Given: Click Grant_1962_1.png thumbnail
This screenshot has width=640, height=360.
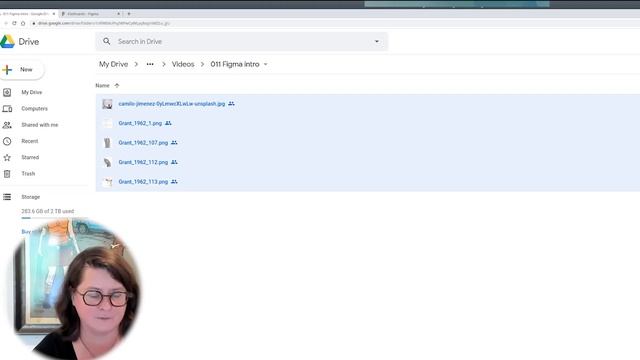Looking at the screenshot, I should (107, 123).
